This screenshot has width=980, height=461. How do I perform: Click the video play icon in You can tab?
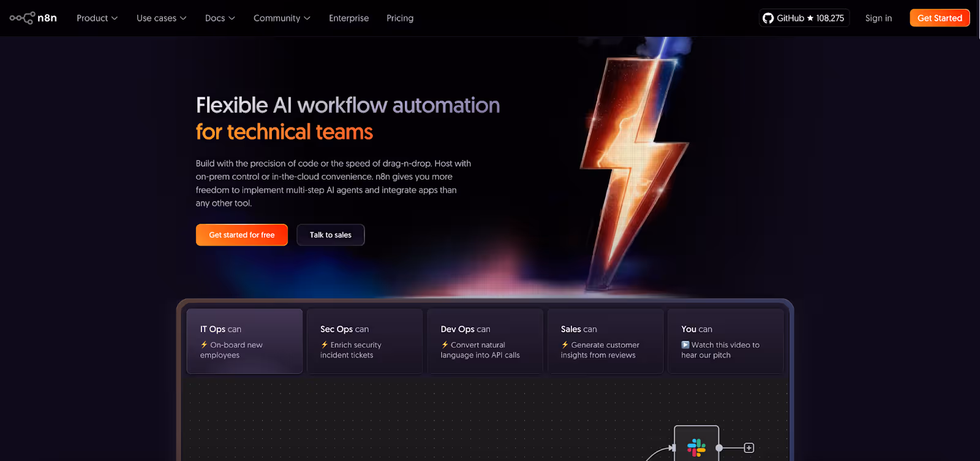point(685,345)
